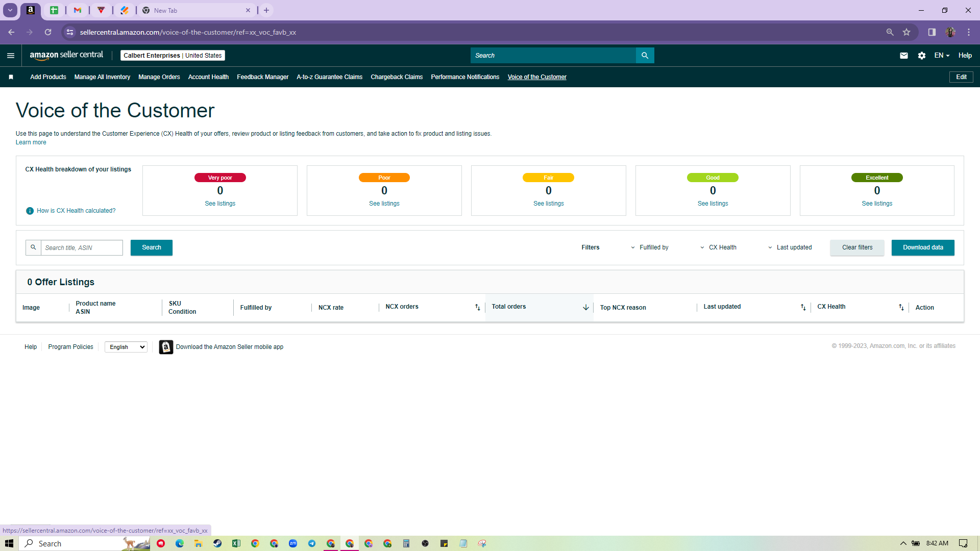The height and width of the screenshot is (551, 980).
Task: Switch to the green Sheets browser tab
Action: tap(54, 10)
